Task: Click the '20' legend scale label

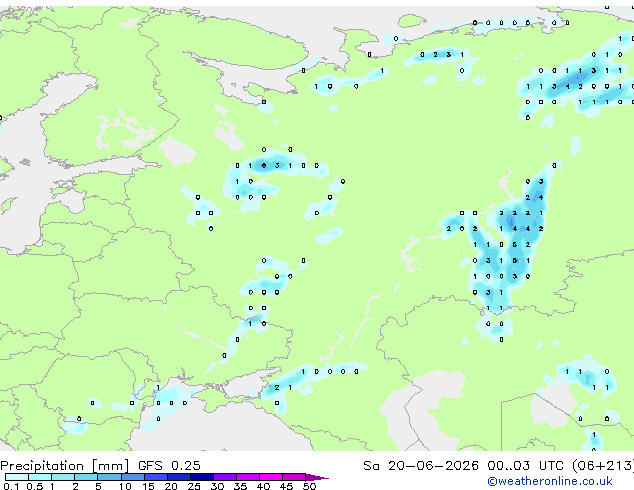Action: 171,486
